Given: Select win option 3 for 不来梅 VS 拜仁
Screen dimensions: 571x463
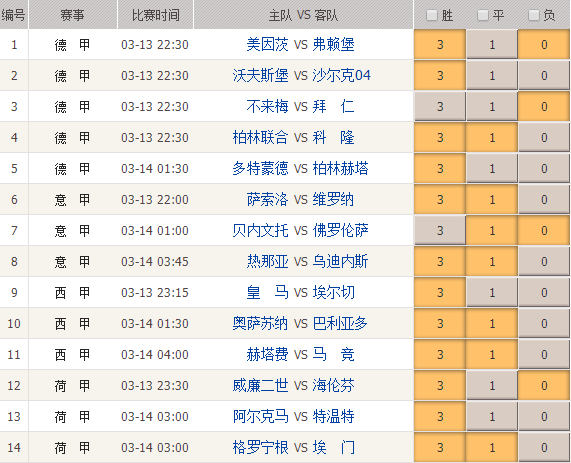Looking at the screenshot, I should [x=440, y=106].
